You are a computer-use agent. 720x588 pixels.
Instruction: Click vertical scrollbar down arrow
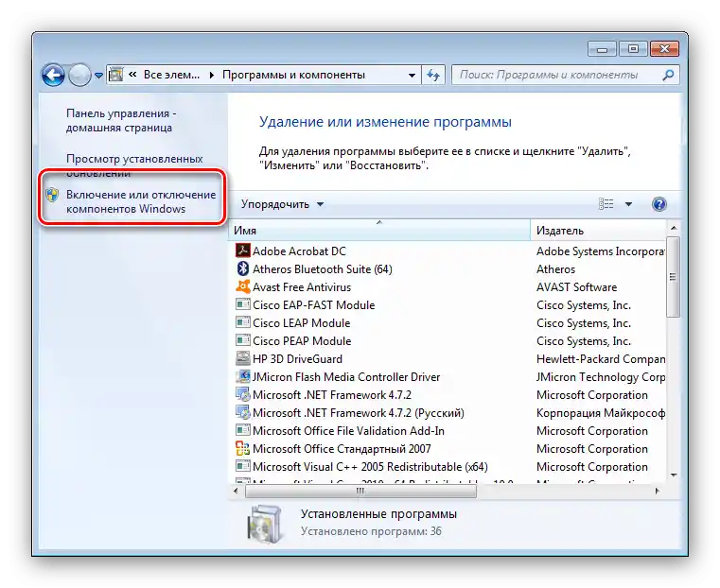pos(673,476)
